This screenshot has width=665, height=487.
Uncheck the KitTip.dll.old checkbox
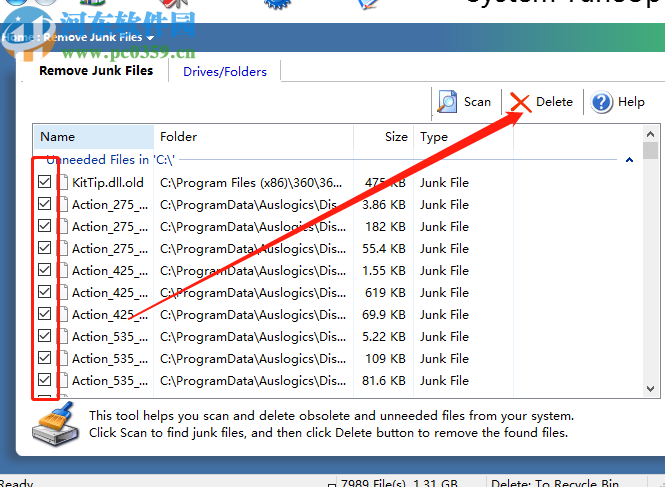45,182
